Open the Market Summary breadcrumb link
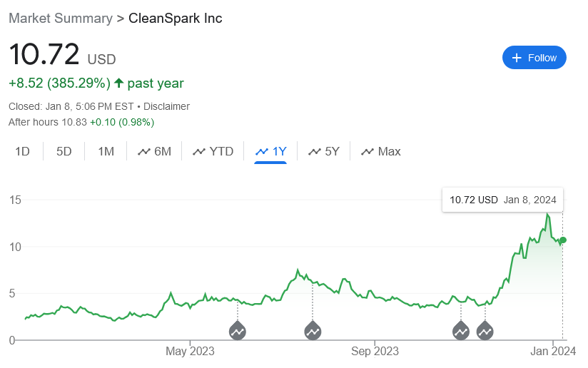This screenshot has height=368, width=588. point(61,18)
